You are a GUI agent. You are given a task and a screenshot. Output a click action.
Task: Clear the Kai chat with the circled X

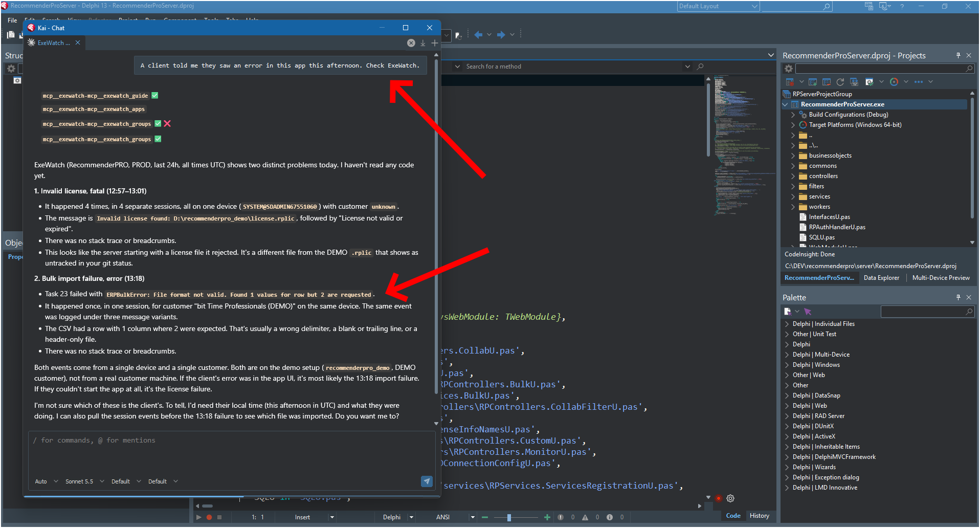(x=411, y=43)
